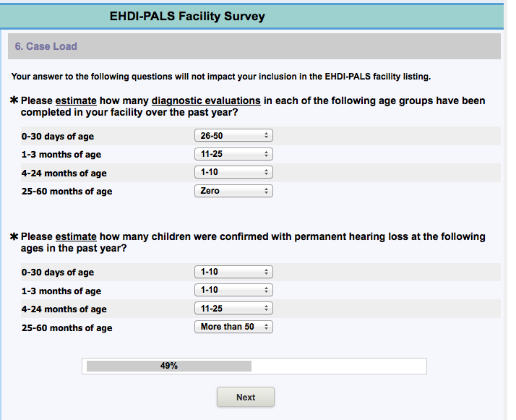Open the diagnostic evaluations 25-60 months dropdown showing Zero

(x=233, y=191)
